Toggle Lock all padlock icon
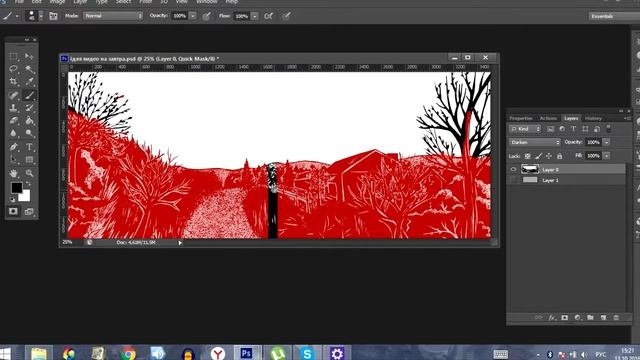Image resolution: width=640 pixels, height=360 pixels. pyautogui.click(x=560, y=156)
